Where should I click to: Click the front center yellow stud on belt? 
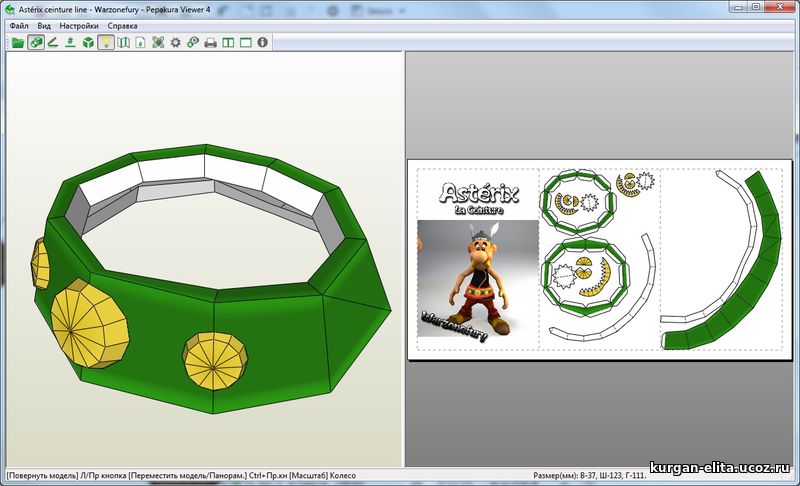click(x=215, y=362)
